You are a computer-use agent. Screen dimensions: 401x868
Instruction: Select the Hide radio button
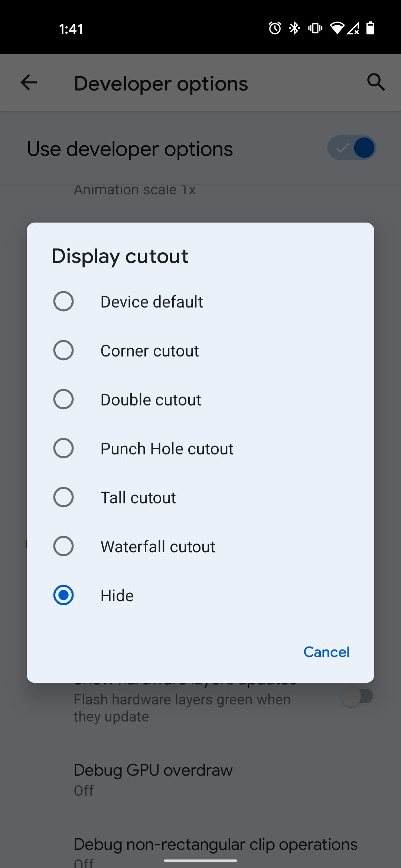coord(63,595)
